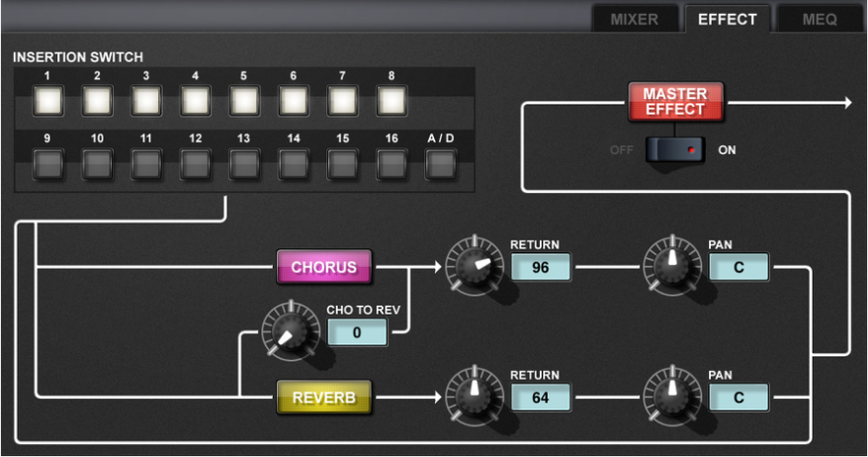The image size is (868, 457).
Task: Click the Chorus PAN knob
Action: pyautogui.click(x=672, y=265)
